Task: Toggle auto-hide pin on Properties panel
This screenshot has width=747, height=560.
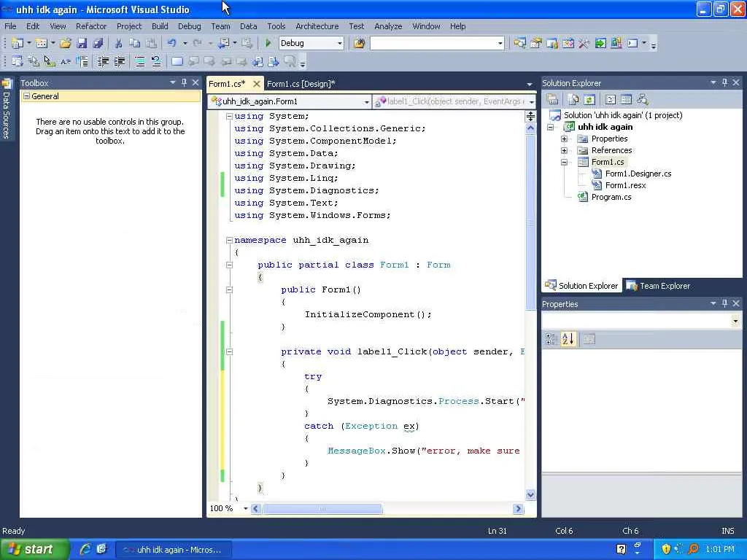Action: tap(724, 304)
